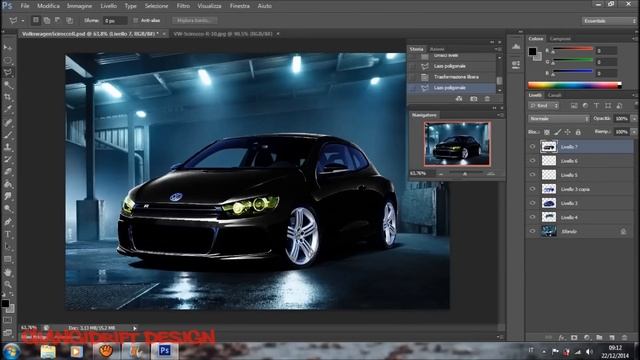Create new snapshot in History panel
Image resolution: width=640 pixels, height=360 pixels.
point(473,99)
